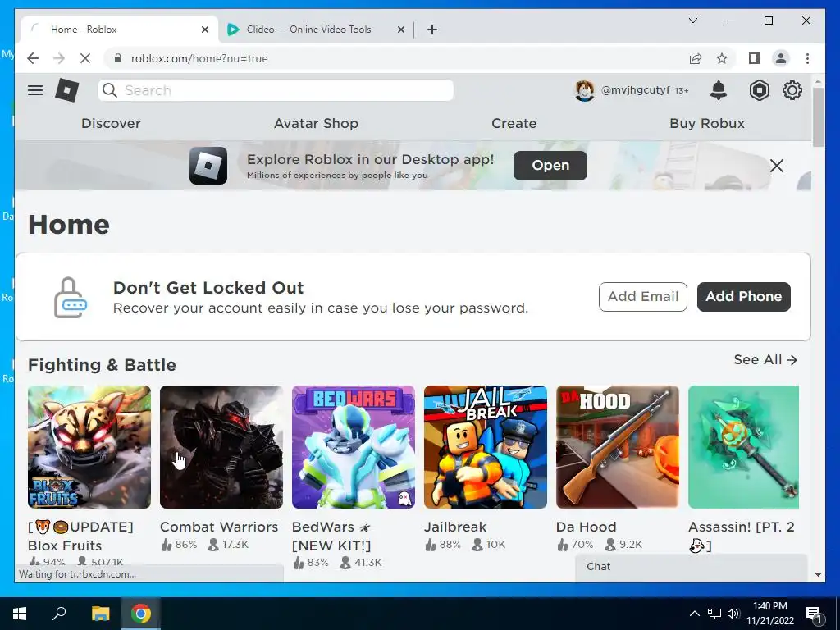Click the Chrome icon in the taskbar
Screen dimensions: 840x630
coord(141,614)
